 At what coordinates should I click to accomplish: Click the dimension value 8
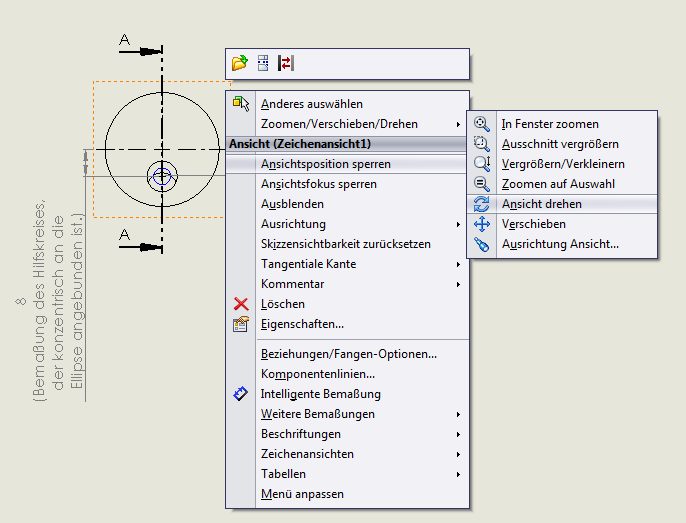coord(21,302)
